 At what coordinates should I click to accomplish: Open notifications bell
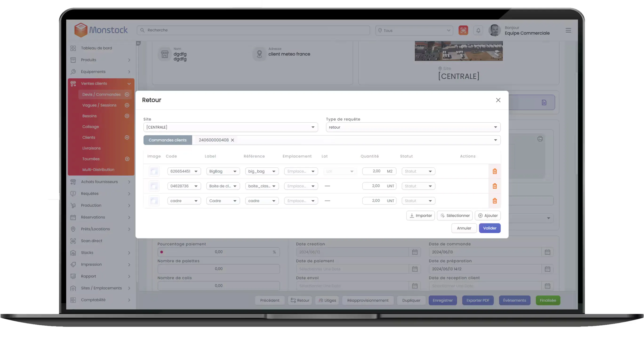[478, 31]
